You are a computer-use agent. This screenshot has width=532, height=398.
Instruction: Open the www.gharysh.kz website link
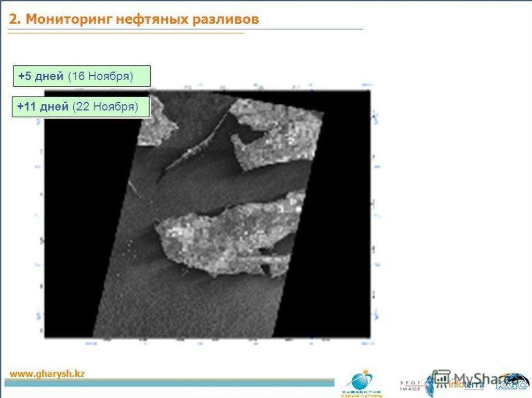click(x=47, y=373)
